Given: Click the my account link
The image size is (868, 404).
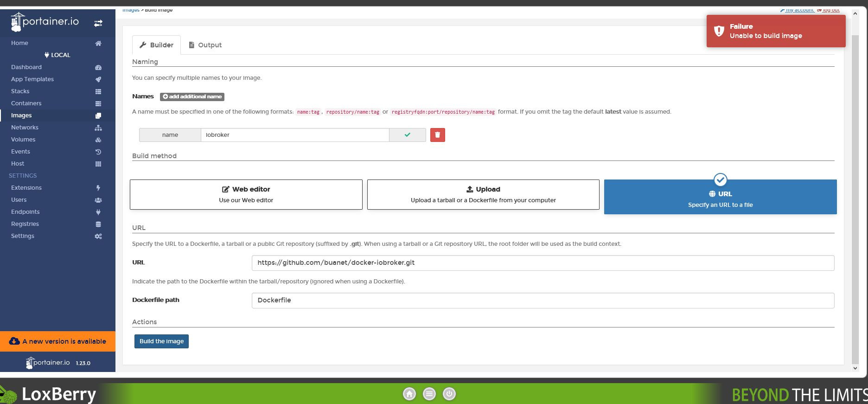Looking at the screenshot, I should (797, 10).
